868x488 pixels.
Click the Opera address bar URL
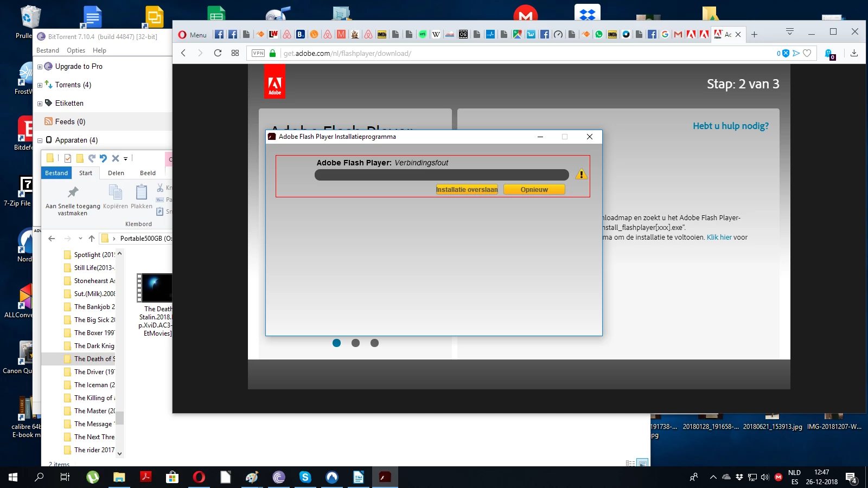[x=347, y=53]
